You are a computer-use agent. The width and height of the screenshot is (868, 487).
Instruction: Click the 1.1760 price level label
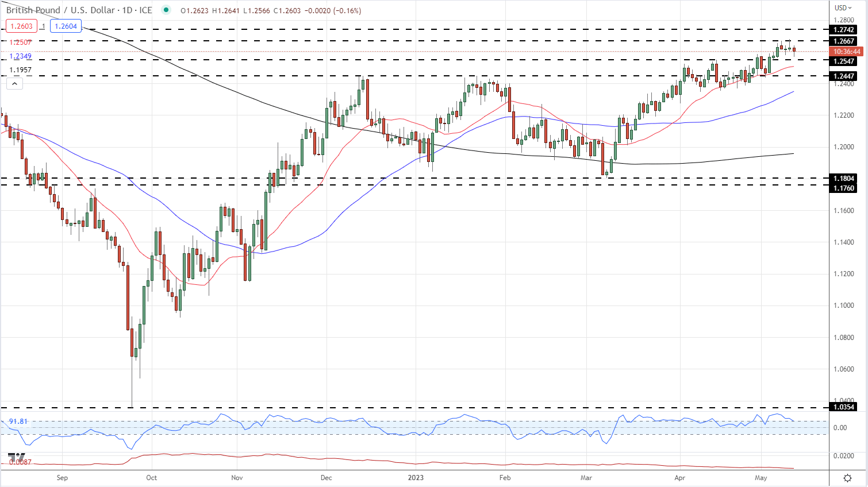(x=844, y=188)
